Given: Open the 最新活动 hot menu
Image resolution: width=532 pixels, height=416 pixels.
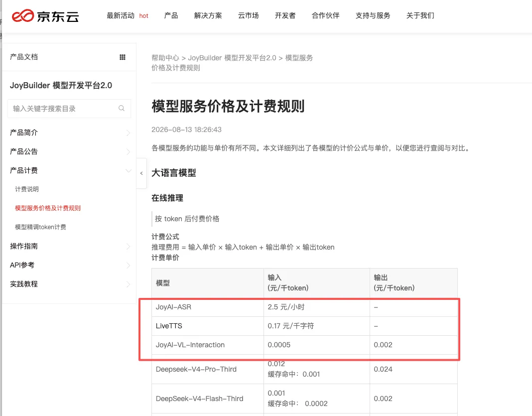Looking at the screenshot, I should pyautogui.click(x=127, y=15).
